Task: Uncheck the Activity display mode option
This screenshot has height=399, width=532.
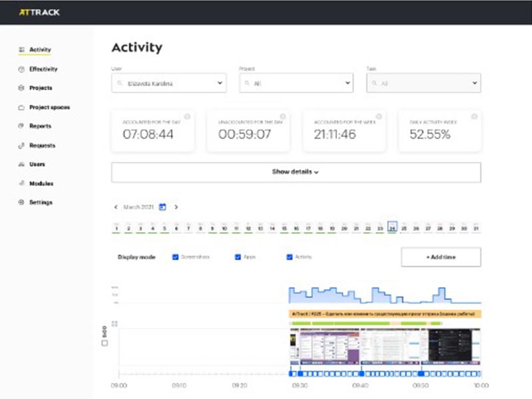Action: click(289, 257)
